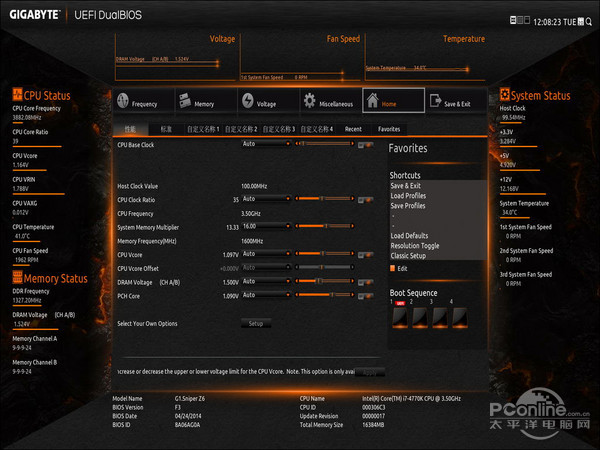Click the Save Profiles shortcut
The height and width of the screenshot is (450, 600).
408,205
